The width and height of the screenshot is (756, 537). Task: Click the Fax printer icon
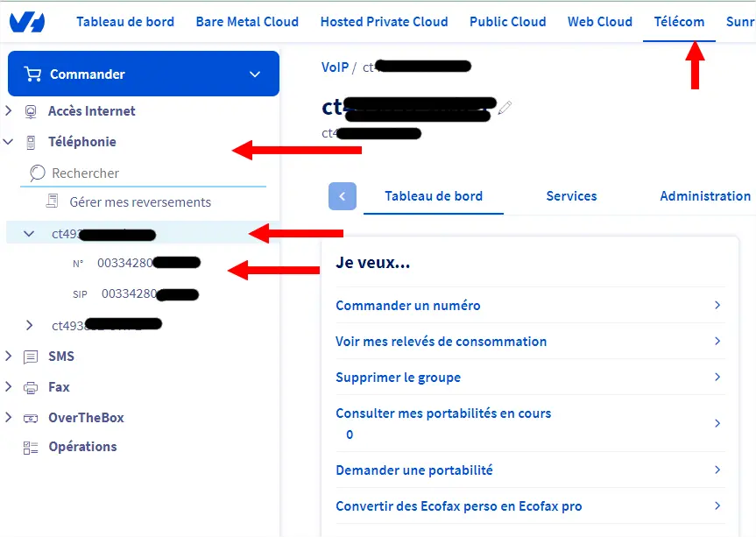[31, 387]
